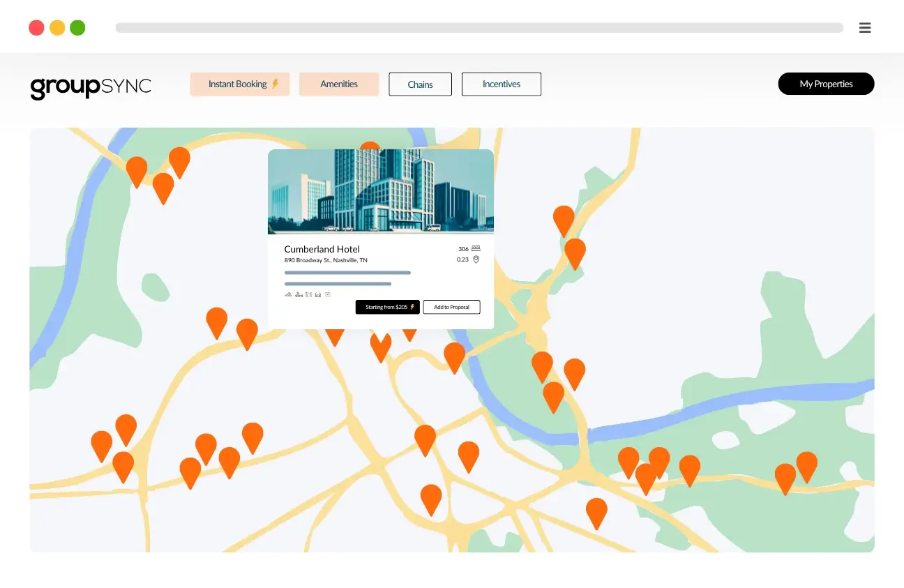Select the rightmost orange map pin
This screenshot has width=904, height=588.
[807, 467]
